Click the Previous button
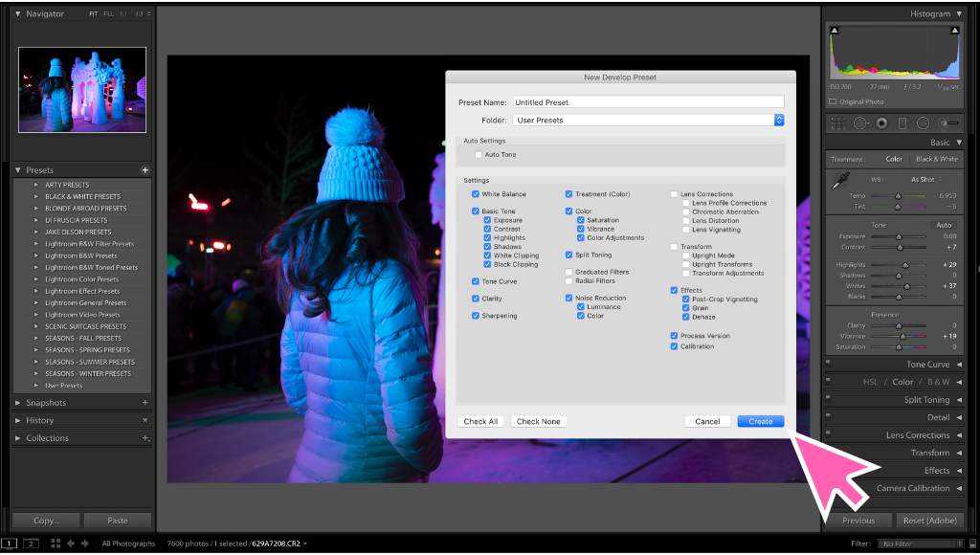This screenshot has width=980, height=555. click(858, 521)
